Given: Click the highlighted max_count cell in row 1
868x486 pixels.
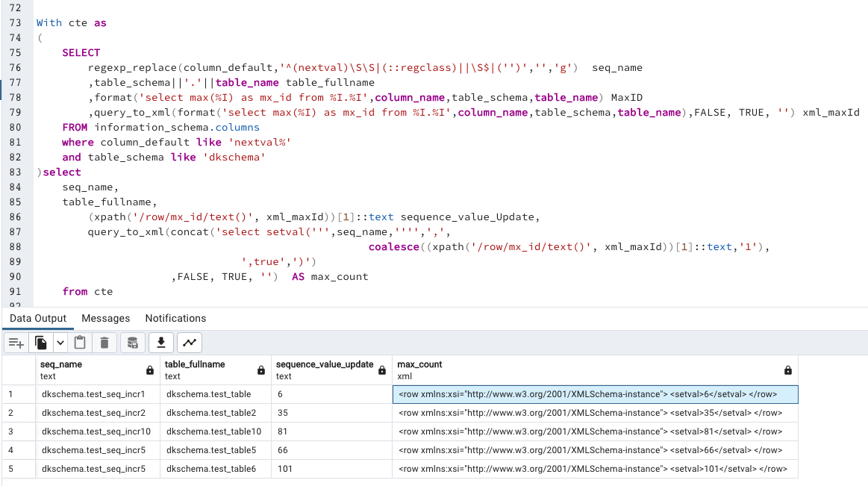Looking at the screenshot, I should [595, 394].
